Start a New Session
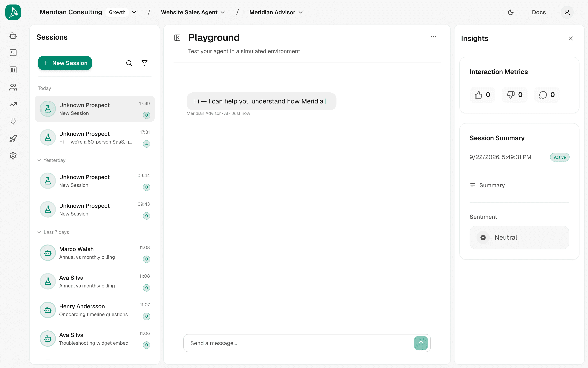588x368 pixels. pyautogui.click(x=65, y=63)
